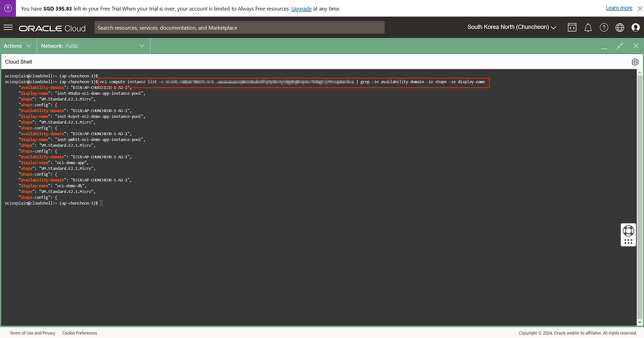Click the lifebuoy support widget
The height and width of the screenshot is (338, 644).
[628, 231]
